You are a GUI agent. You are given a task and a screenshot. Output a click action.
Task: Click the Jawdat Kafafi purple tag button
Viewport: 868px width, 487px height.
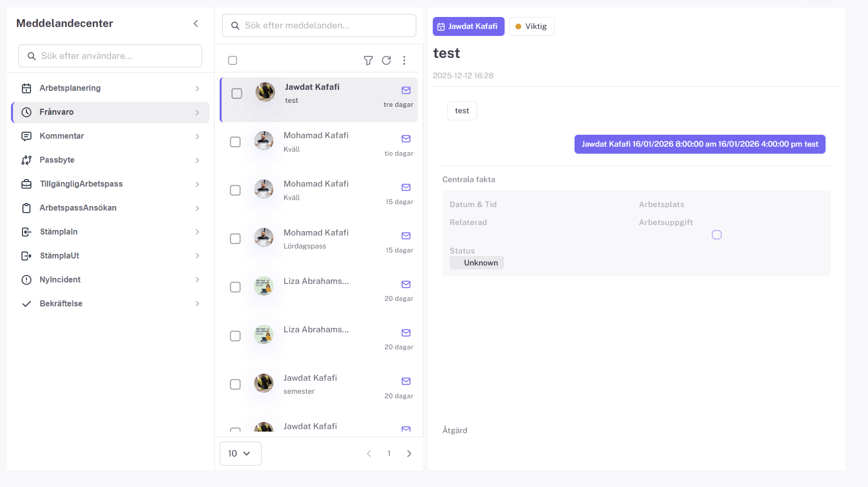click(x=468, y=26)
